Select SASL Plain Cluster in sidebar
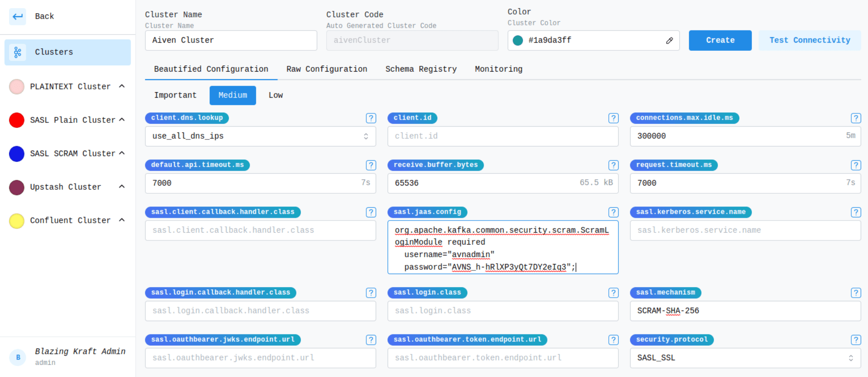 (x=73, y=120)
